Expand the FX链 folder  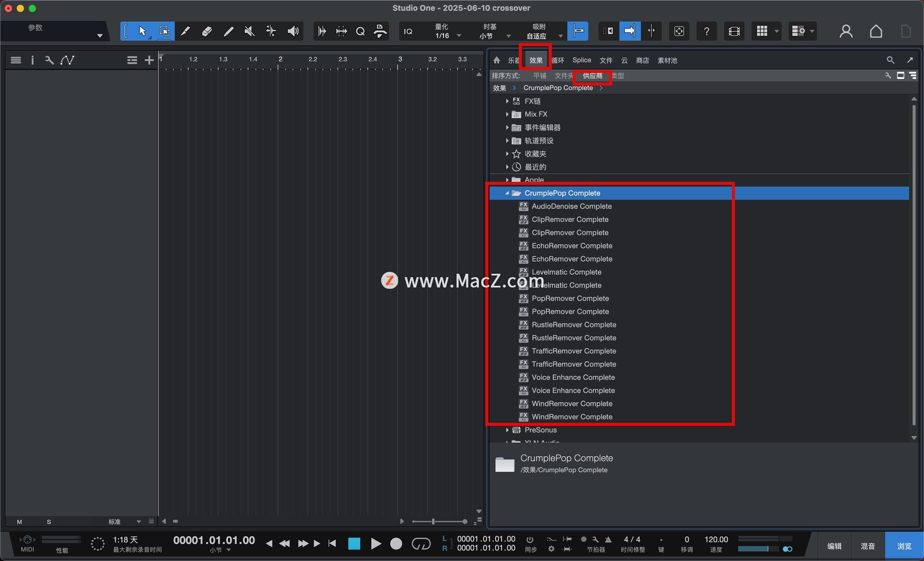(x=507, y=101)
